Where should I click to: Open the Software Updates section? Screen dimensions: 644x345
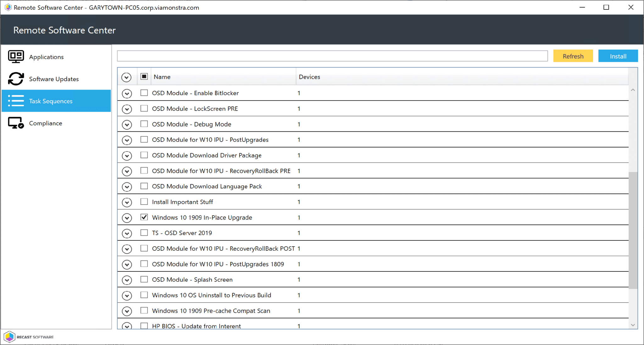56,79
